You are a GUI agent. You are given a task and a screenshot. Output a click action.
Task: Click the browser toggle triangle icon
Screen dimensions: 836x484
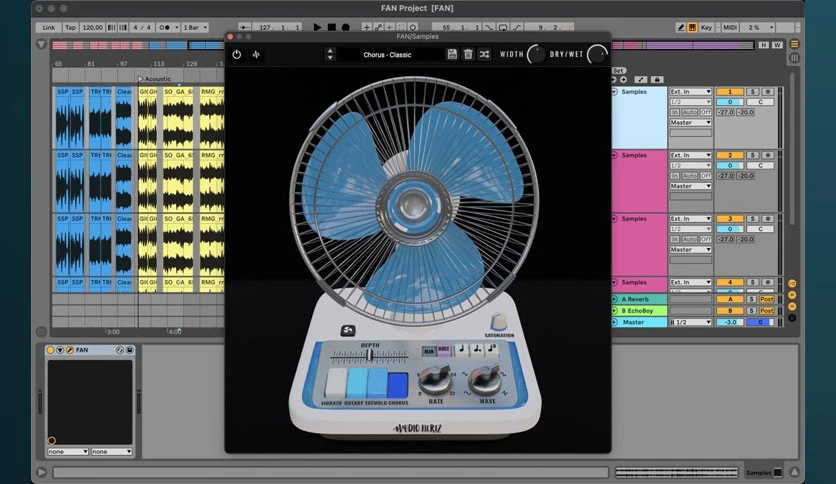41,45
